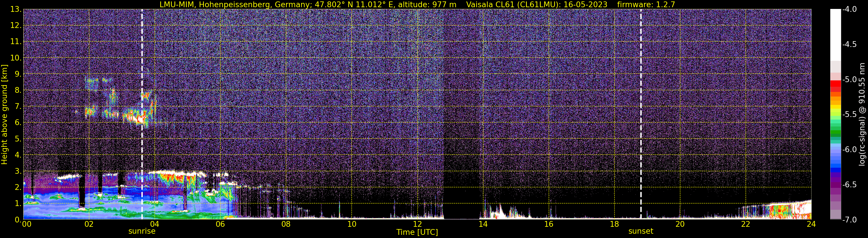Click the '24' time tick label
This screenshot has width=868, height=238.
pos(811,224)
